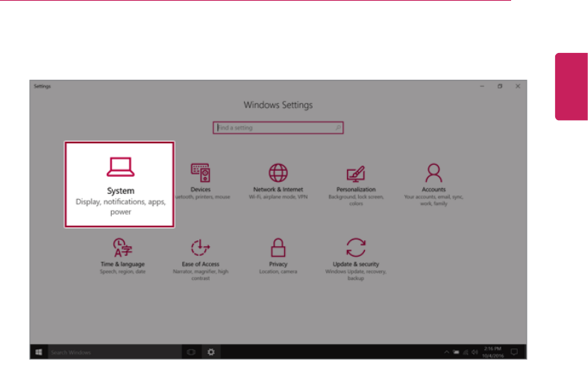
Task: Open the Action Center notification icon
Action: (x=515, y=352)
